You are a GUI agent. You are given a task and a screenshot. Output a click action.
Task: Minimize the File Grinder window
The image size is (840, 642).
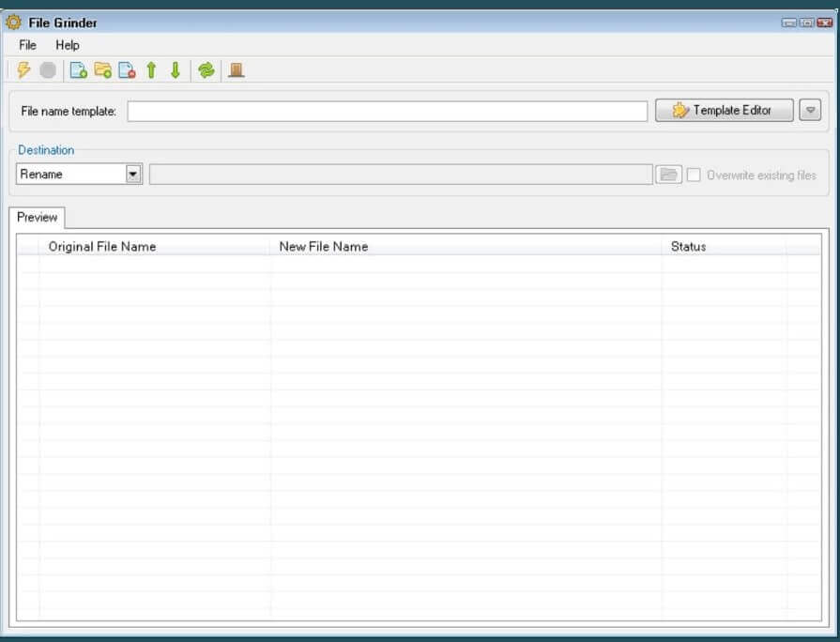coord(789,23)
